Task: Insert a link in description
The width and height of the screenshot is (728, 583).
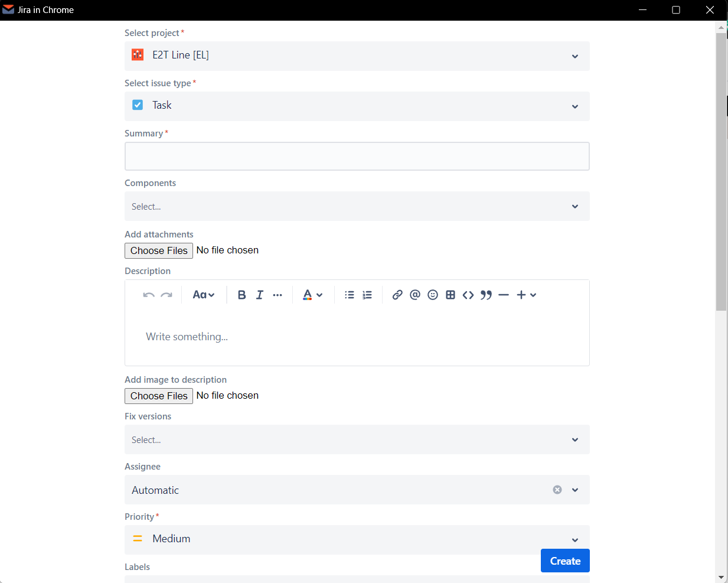Action: click(x=397, y=295)
